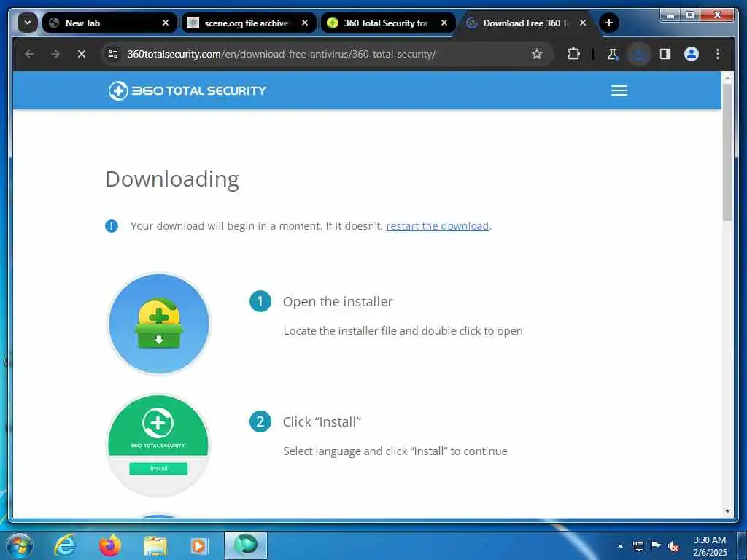This screenshot has width=747, height=560.
Task: Click the blue extension icon in toolbar
Action: point(639,54)
